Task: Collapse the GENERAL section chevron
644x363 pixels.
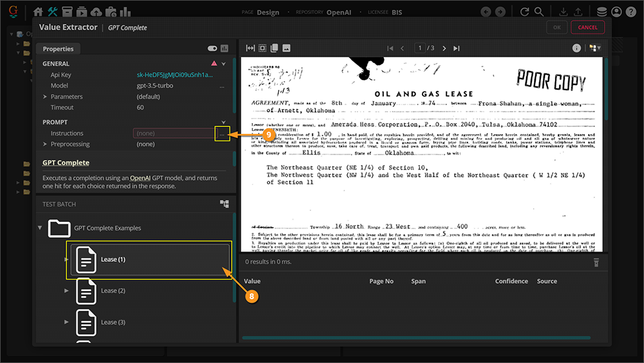Action: coord(223,64)
